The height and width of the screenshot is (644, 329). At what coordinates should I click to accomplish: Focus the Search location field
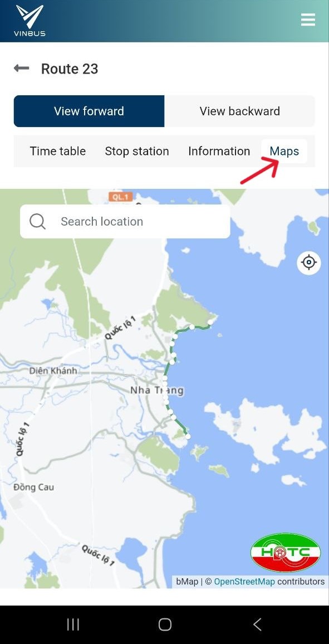125,221
